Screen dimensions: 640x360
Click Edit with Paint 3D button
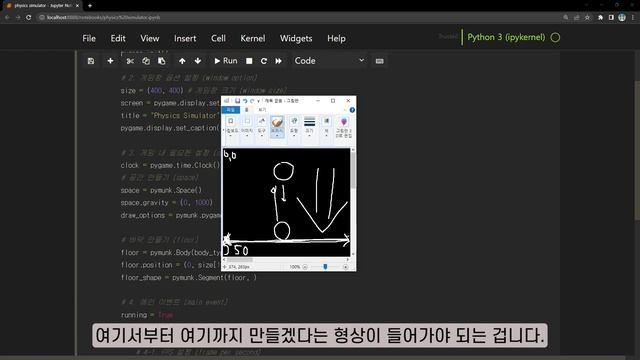coord(344,127)
